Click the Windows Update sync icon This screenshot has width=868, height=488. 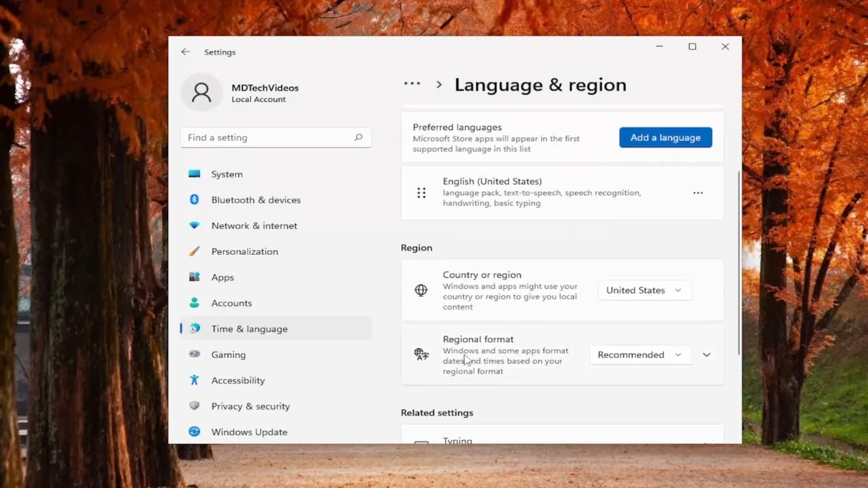pos(195,432)
